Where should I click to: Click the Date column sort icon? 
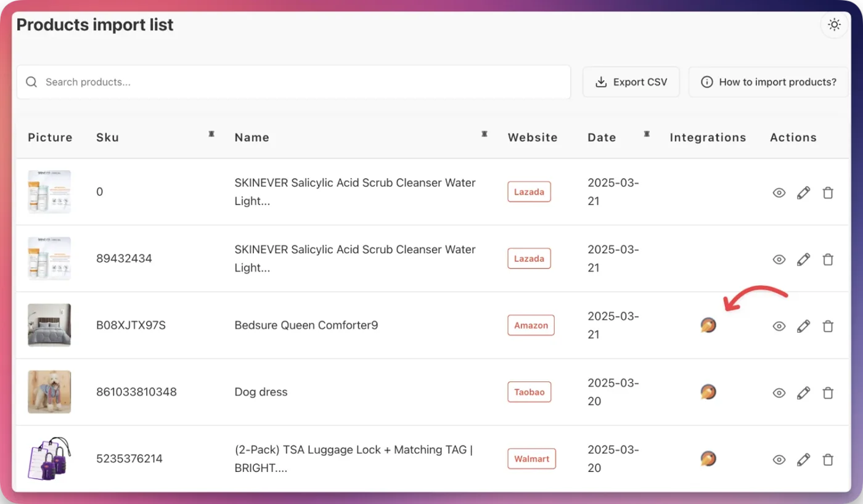click(647, 134)
